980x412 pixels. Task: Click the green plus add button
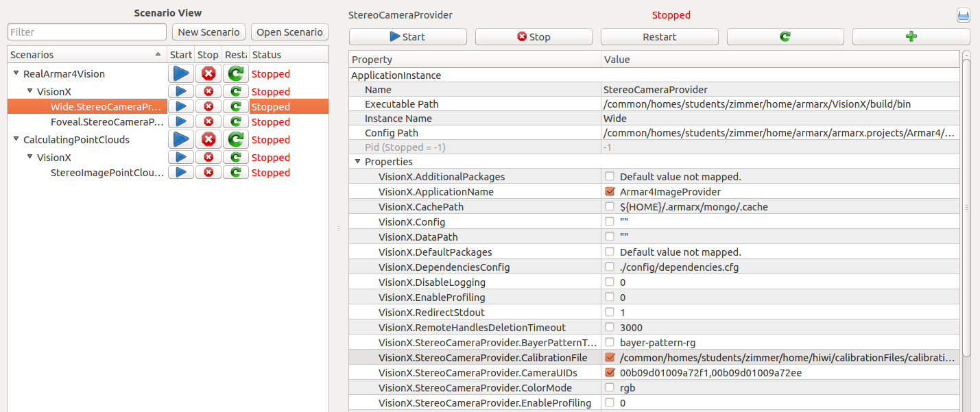pos(911,37)
